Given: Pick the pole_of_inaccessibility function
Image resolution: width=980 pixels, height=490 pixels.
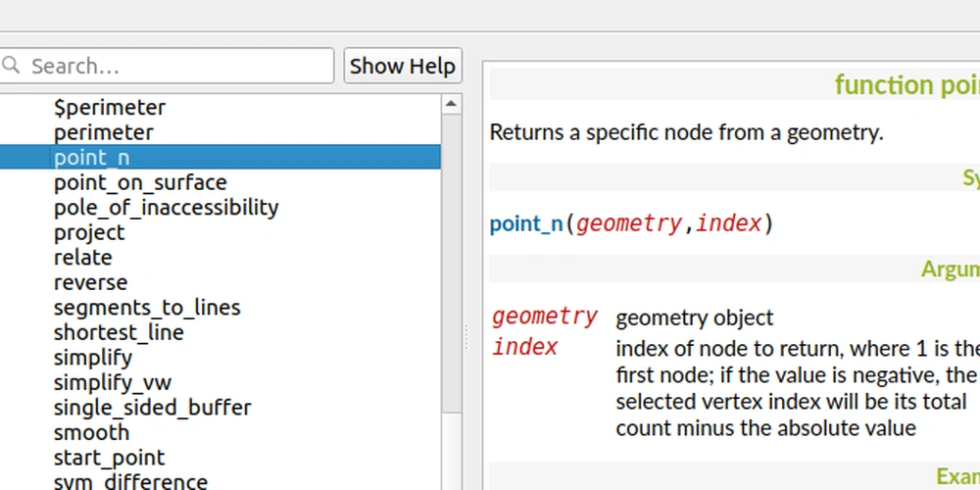Looking at the screenshot, I should point(166,208).
